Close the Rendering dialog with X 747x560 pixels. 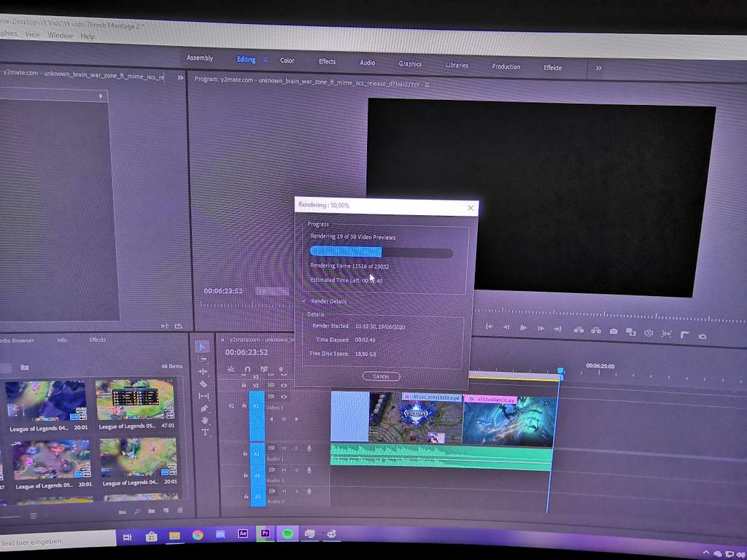tap(471, 208)
